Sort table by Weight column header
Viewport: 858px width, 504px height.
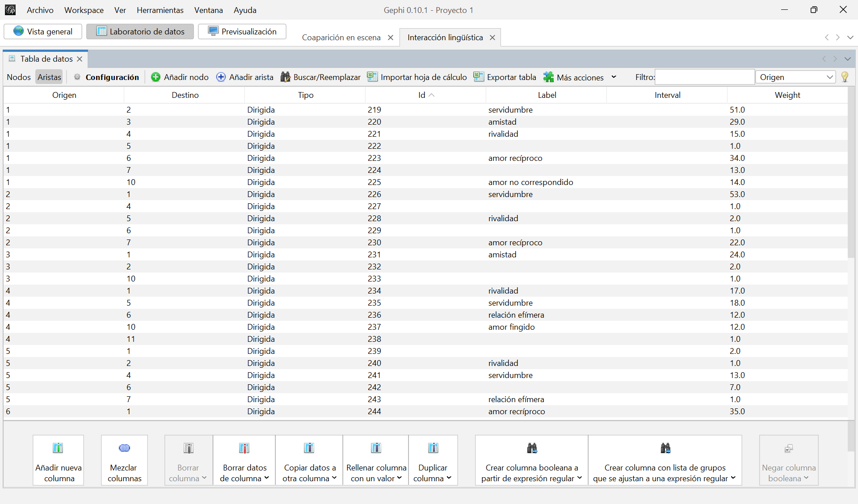pyautogui.click(x=787, y=95)
